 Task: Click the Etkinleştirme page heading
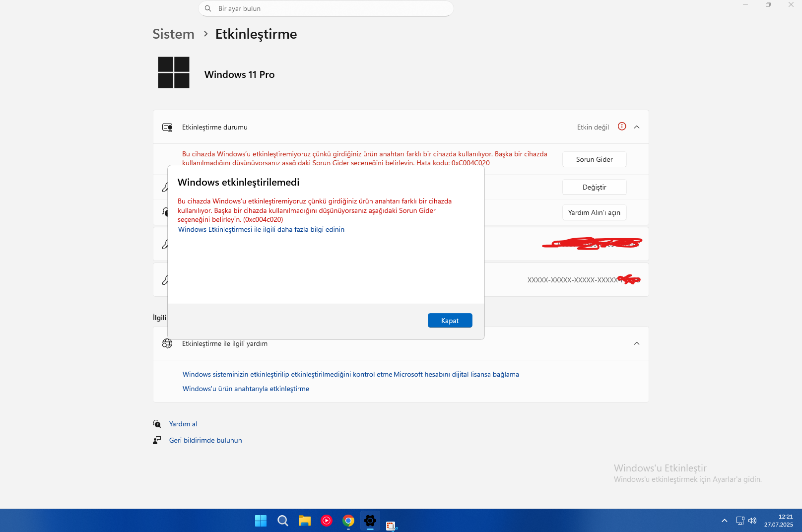(x=256, y=34)
